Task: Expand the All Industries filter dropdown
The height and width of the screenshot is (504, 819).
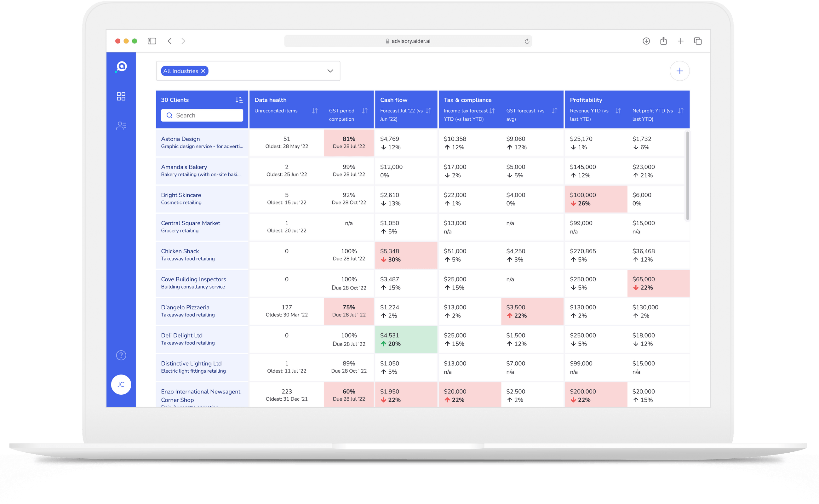Action: click(330, 71)
